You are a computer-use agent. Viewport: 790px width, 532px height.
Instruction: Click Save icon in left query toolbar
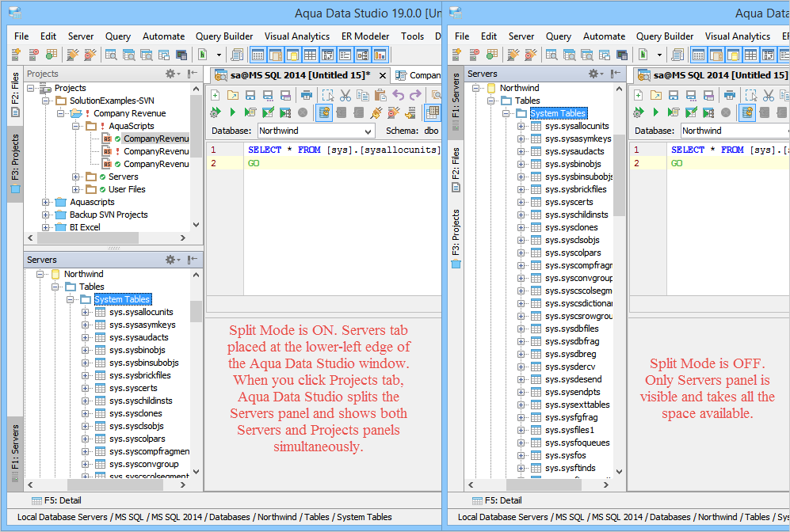[x=250, y=95]
